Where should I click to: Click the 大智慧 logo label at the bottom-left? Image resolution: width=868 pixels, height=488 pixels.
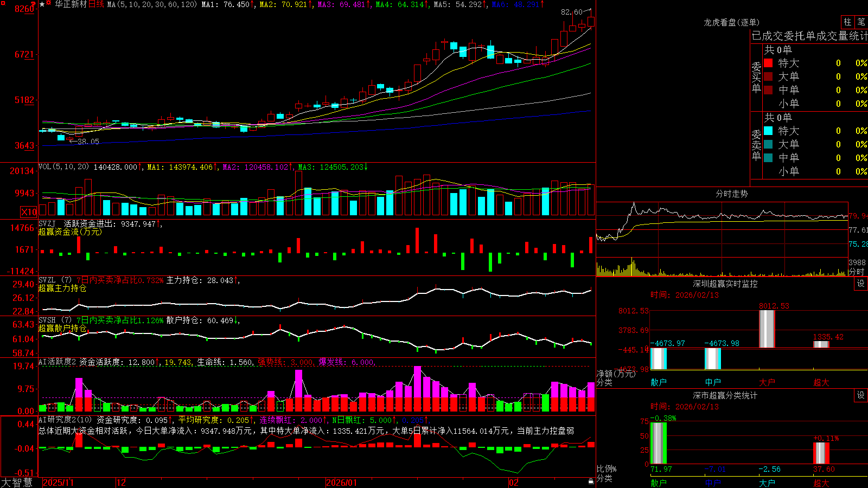(x=17, y=483)
